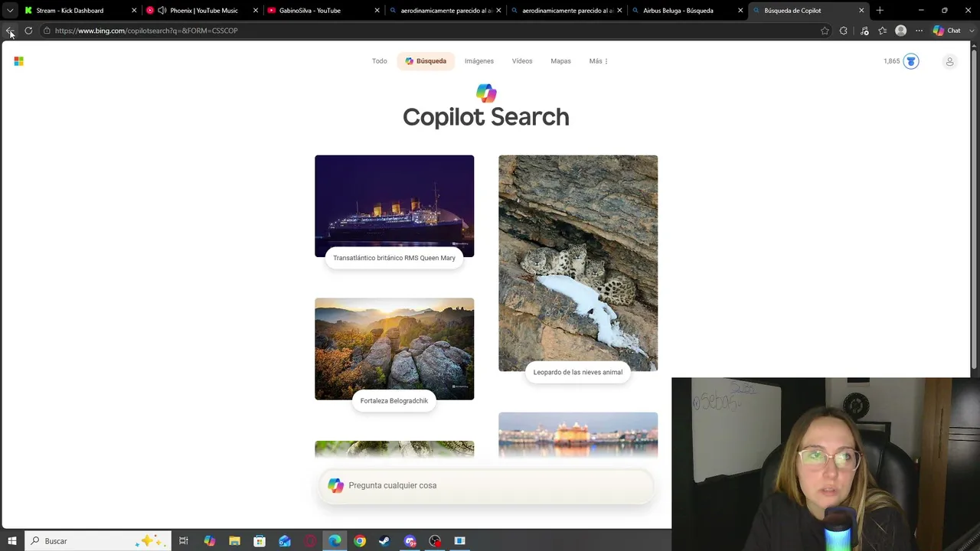Close the GabinoSilva - YouTube tab
The height and width of the screenshot is (551, 980).
tap(377, 11)
